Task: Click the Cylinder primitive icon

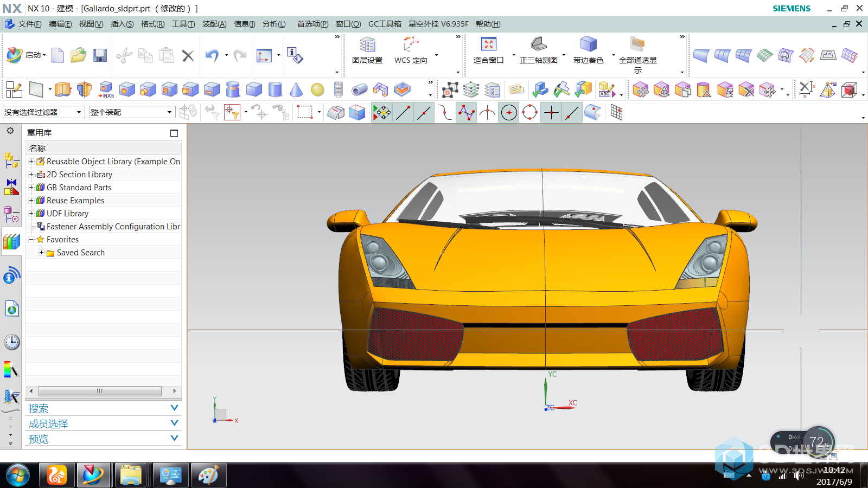Action: [275, 89]
